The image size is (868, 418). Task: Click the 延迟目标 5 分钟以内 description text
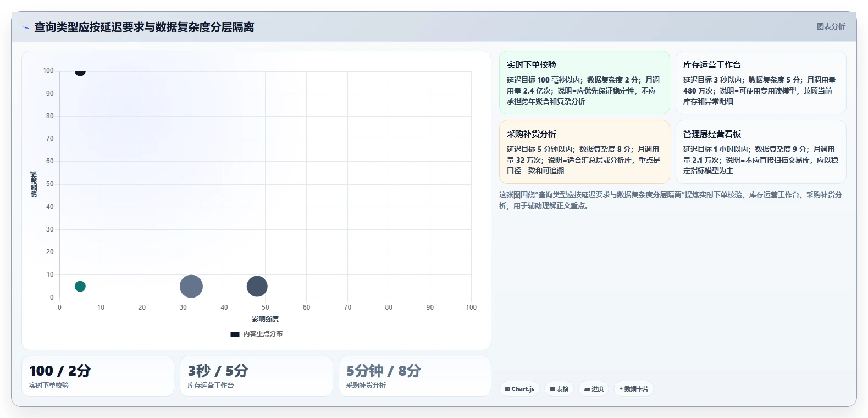pyautogui.click(x=583, y=160)
